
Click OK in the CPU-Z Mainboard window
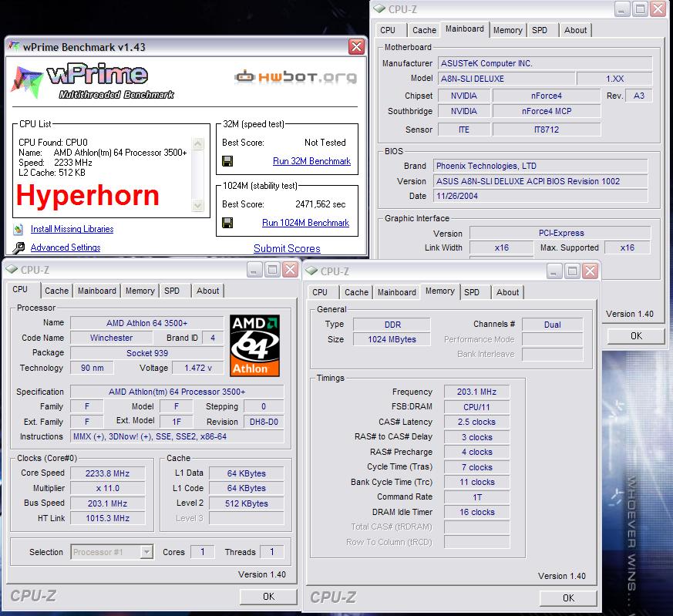tap(636, 335)
